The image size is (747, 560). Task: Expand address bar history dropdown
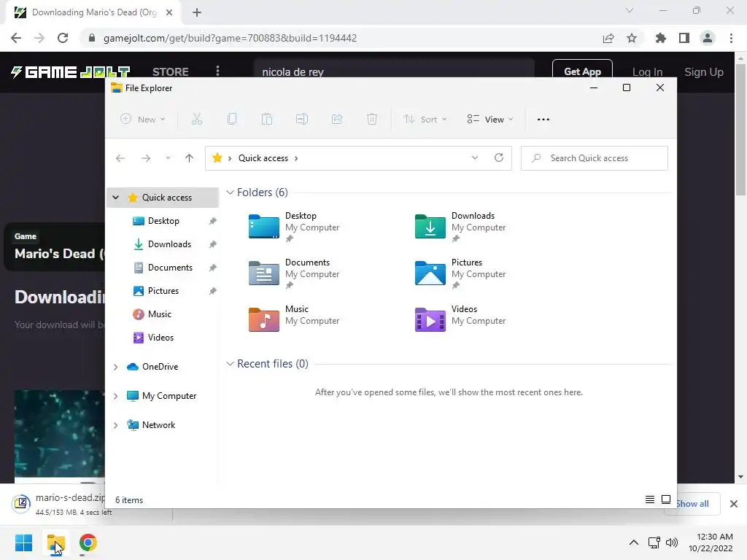[474, 157]
